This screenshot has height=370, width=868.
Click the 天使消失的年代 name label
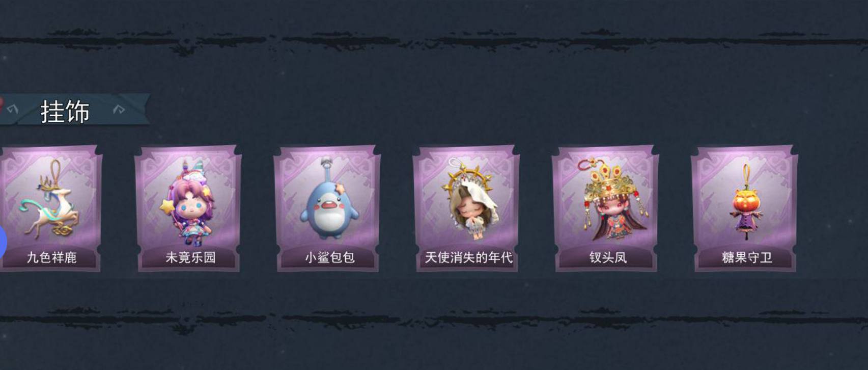pos(469,257)
